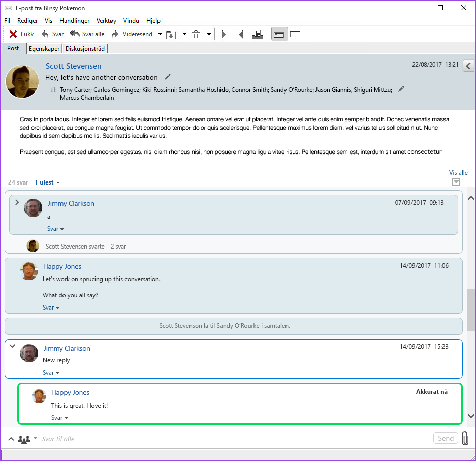Toggle the conversation view layout button
Screen dimensions: 476x461
(279, 35)
